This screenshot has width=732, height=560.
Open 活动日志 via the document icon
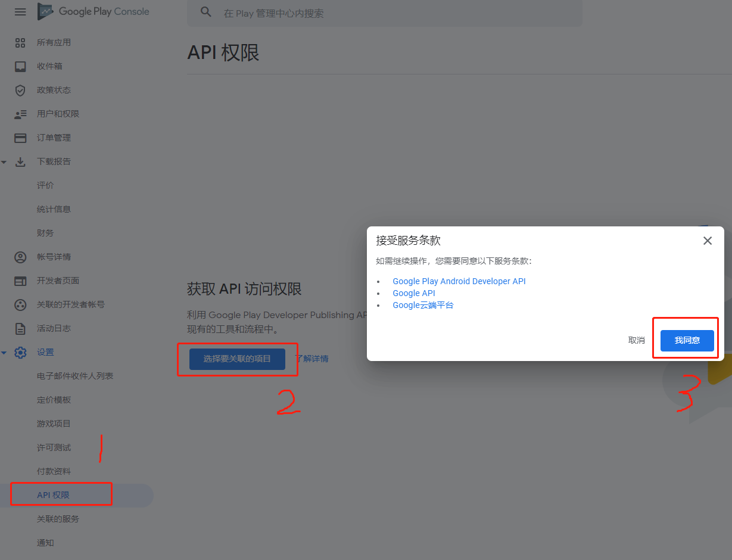coord(20,328)
